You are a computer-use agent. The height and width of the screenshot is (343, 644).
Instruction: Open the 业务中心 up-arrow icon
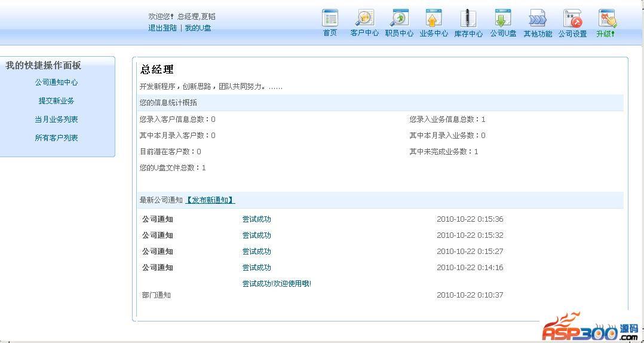[434, 18]
